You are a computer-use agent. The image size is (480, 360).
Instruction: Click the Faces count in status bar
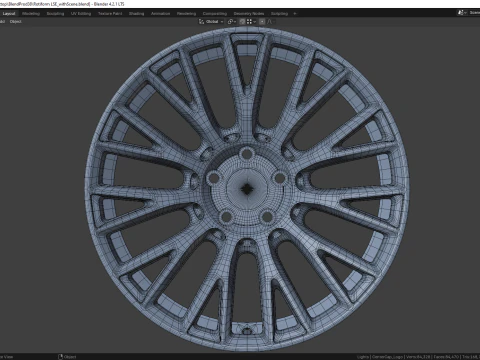[446, 357]
